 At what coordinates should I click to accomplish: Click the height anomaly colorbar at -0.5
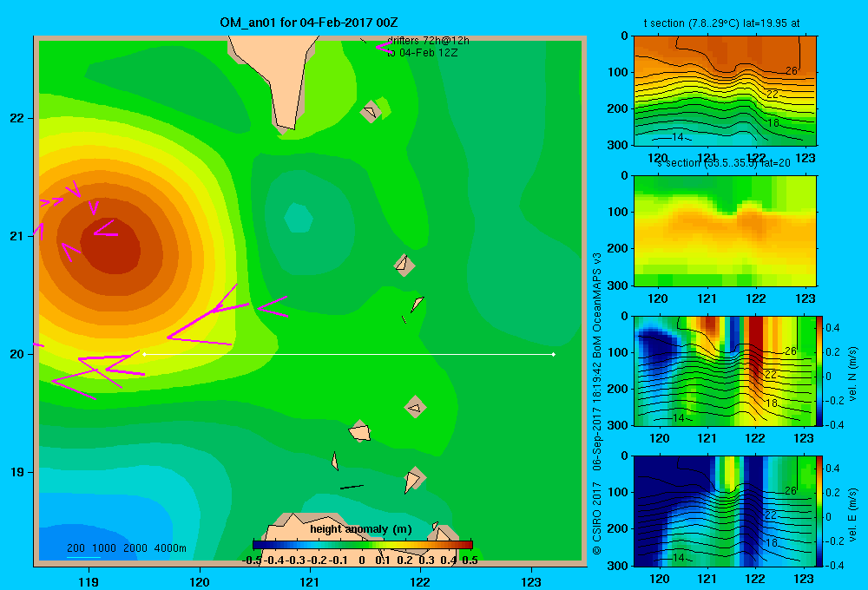(x=256, y=545)
